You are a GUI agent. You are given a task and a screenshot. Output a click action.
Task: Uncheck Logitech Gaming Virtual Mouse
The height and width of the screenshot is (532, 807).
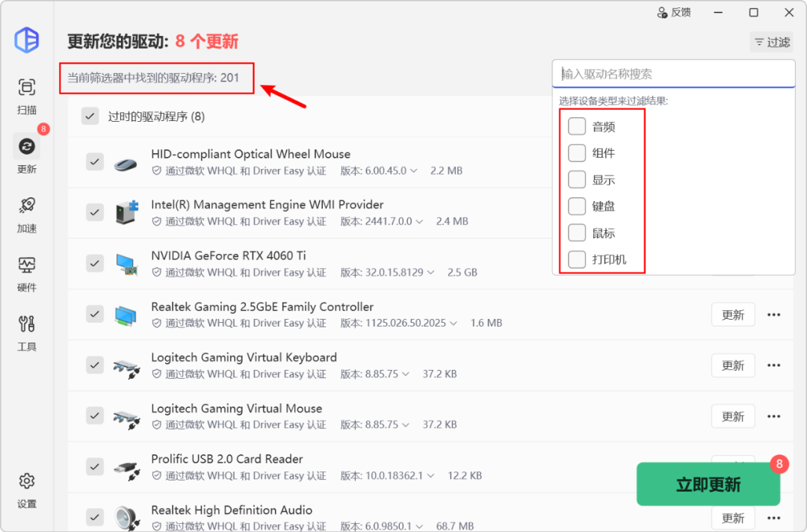[95, 415]
